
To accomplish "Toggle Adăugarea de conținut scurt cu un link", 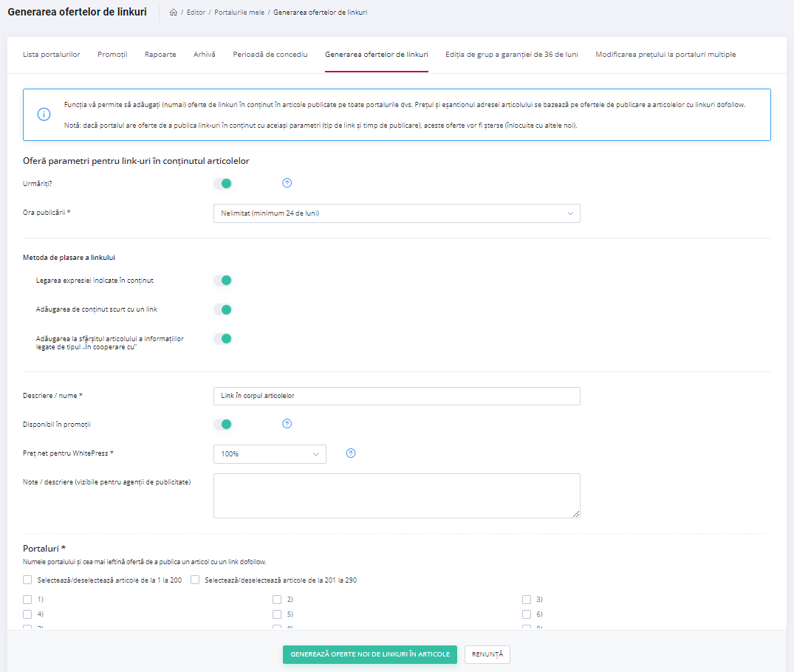I will pos(223,309).
